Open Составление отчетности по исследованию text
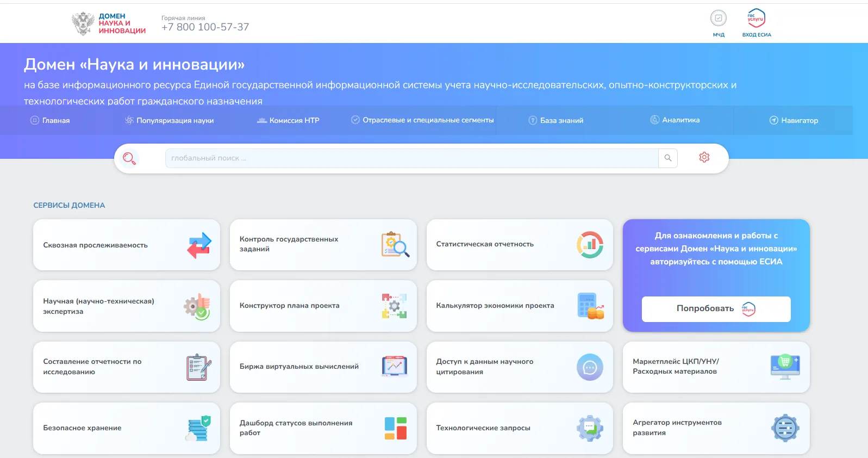Screen dimensions: 868x458 click(x=92, y=367)
